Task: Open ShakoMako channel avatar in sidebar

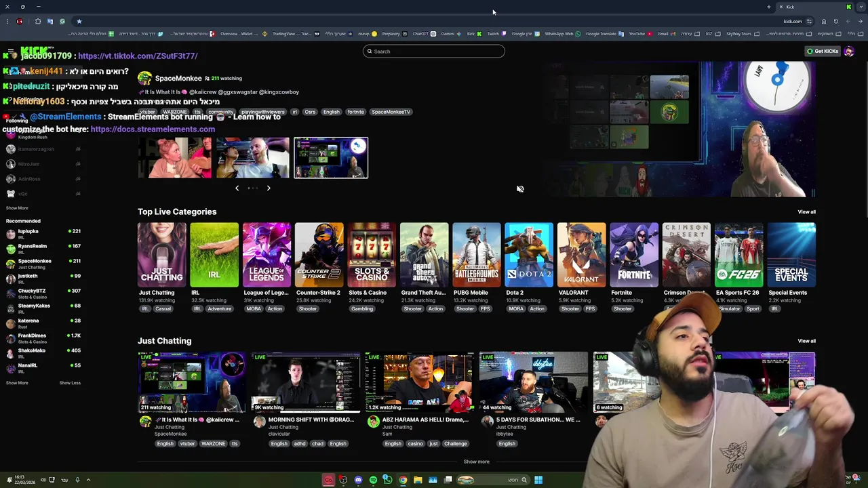Action: (10, 353)
